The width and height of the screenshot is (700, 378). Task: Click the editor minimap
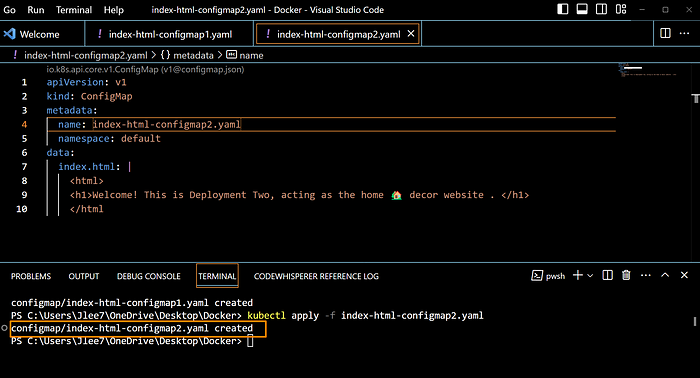point(647,71)
